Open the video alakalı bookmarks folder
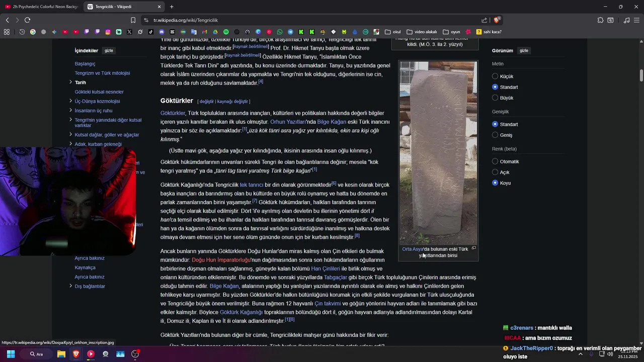Viewport: 644px width, 362px height. 422,32
